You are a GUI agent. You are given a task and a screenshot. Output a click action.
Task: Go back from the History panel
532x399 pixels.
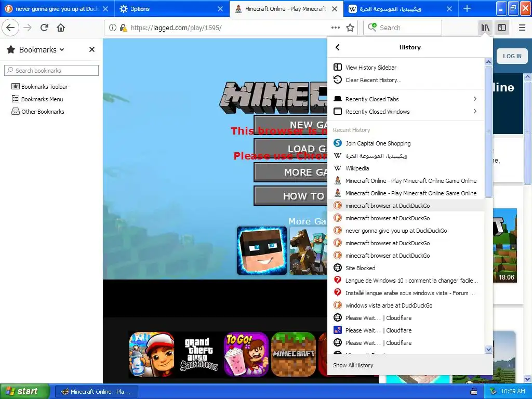tap(337, 47)
